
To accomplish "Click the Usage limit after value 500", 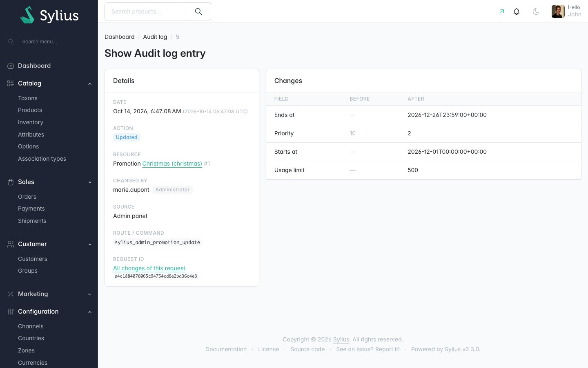I will tap(413, 170).
